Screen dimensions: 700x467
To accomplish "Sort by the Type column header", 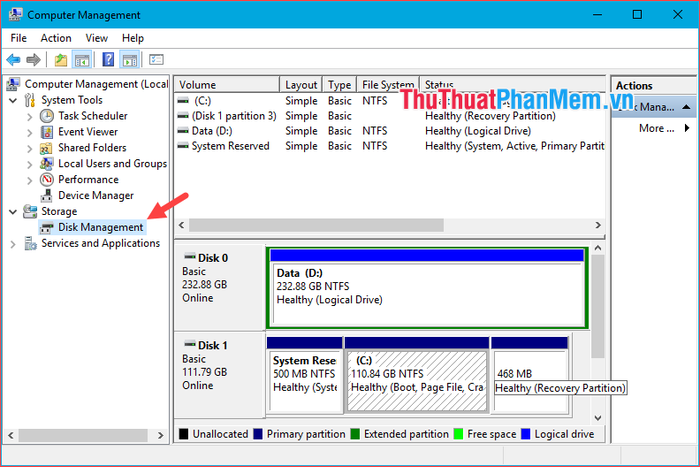I will tap(339, 84).
